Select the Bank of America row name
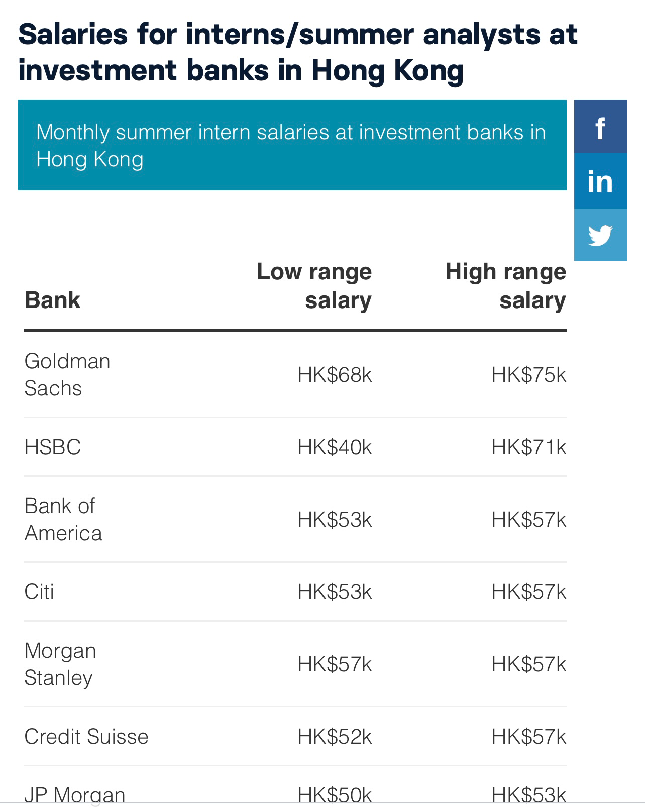The width and height of the screenshot is (645, 812). pos(63,520)
